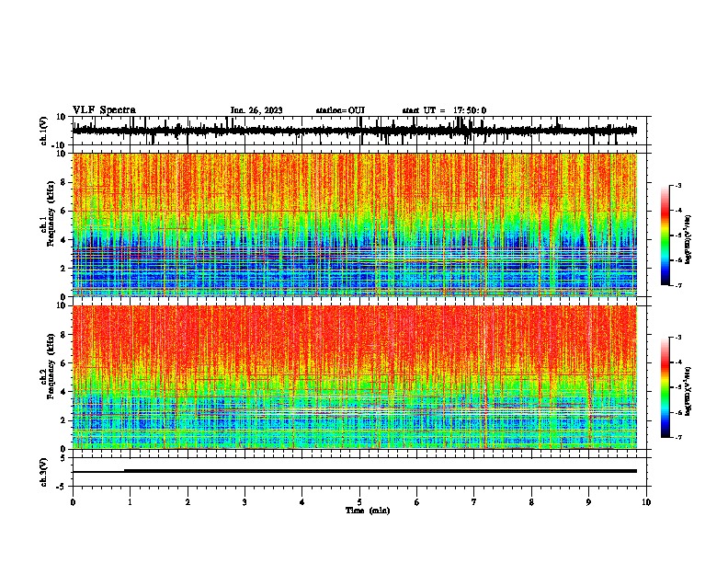Click the "4" kHz tick of ch.1 spectrogram

(x=64, y=240)
